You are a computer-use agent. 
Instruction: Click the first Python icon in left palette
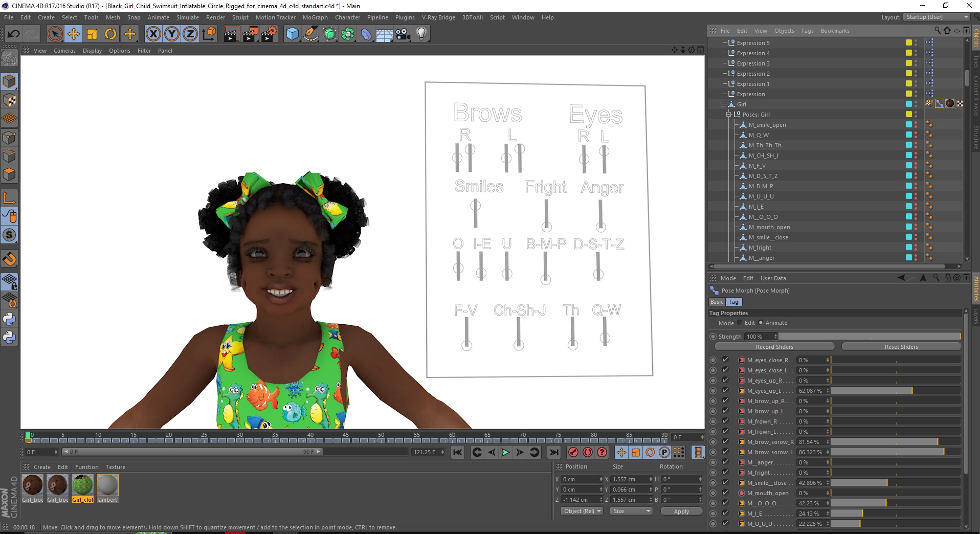pos(9,319)
